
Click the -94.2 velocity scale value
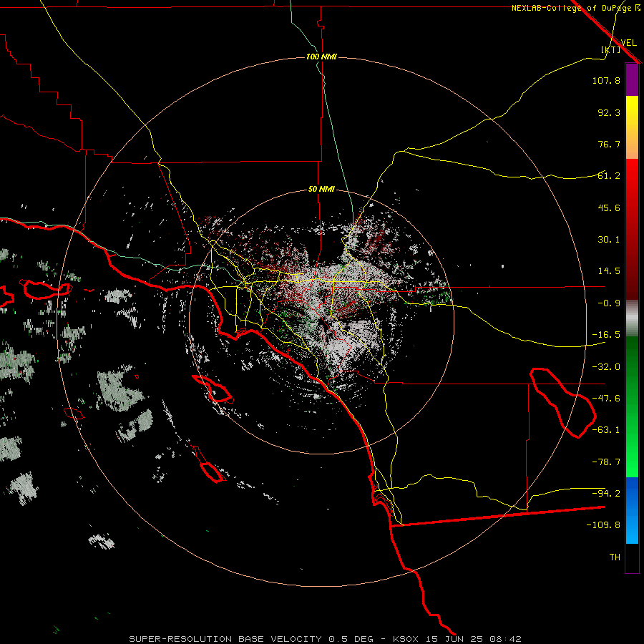[606, 494]
